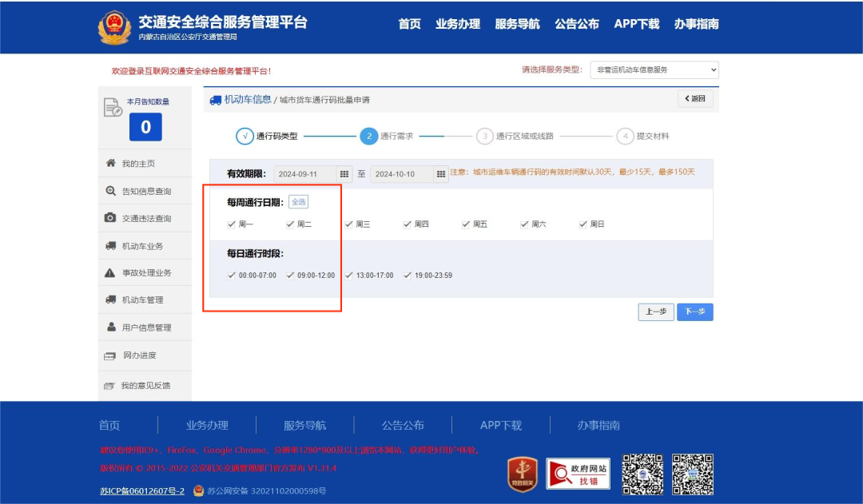Click the 2024-09-11 start date field
The height and width of the screenshot is (504, 863).
(304, 174)
